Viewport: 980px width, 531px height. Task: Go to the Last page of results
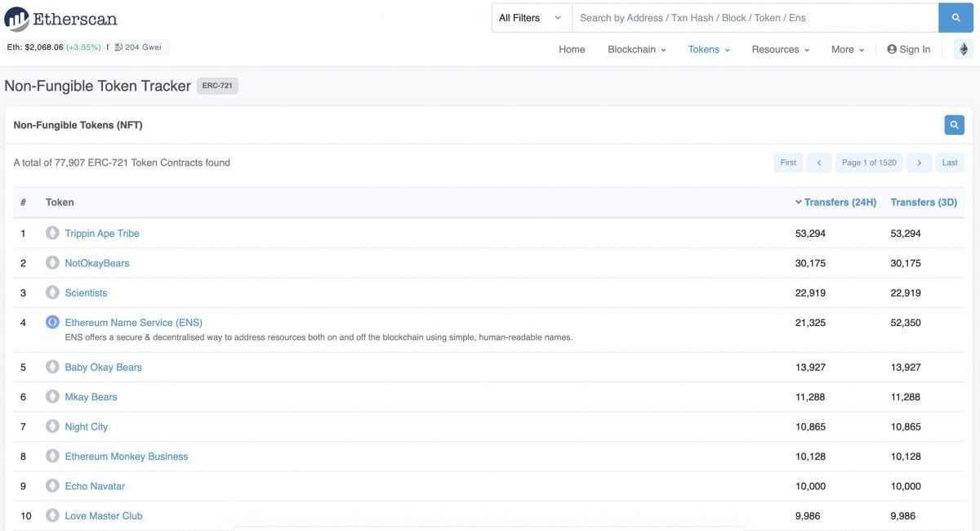[x=950, y=163]
